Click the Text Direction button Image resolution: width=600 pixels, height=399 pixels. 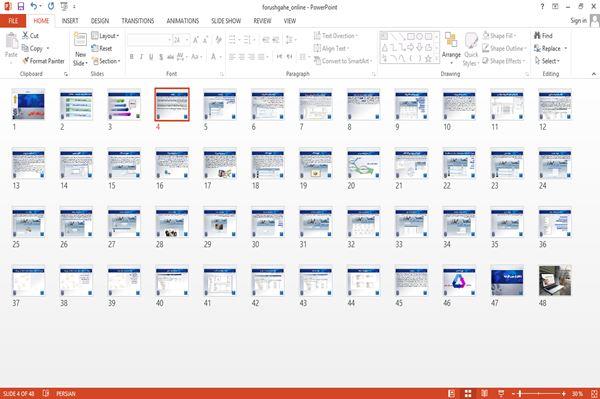[335, 36]
